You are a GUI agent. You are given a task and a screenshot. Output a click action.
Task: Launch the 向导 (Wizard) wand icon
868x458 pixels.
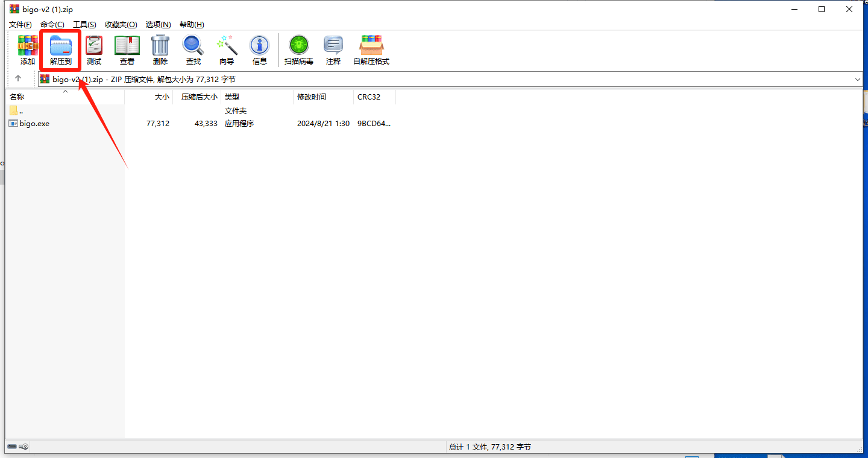[227, 46]
